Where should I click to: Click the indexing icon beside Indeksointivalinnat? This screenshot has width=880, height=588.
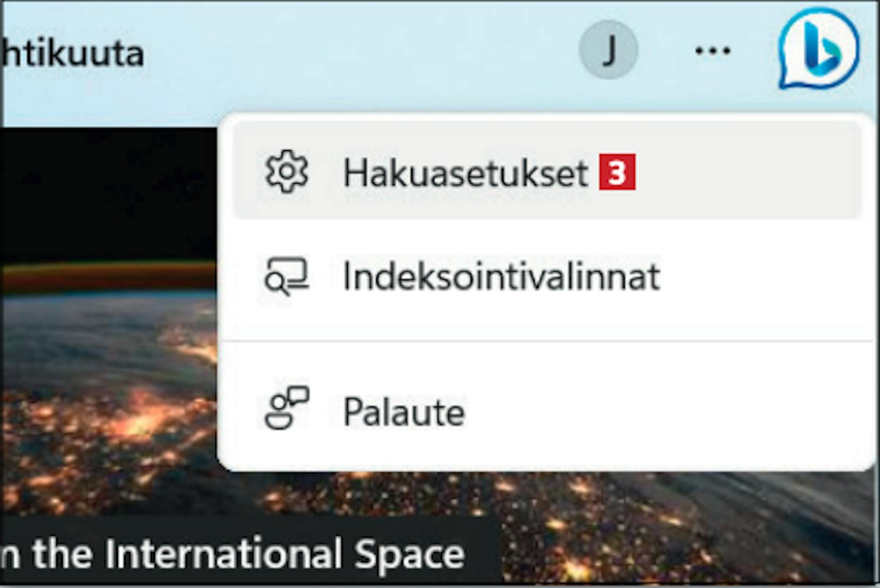[286, 276]
